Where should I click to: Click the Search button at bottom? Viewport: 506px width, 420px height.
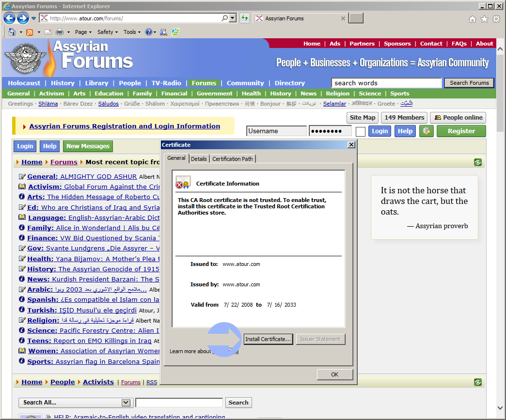coord(238,403)
